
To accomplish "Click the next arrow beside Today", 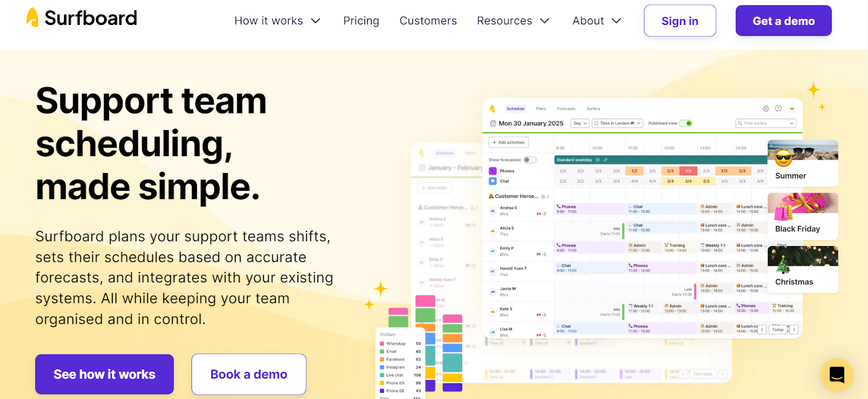I will (794, 330).
